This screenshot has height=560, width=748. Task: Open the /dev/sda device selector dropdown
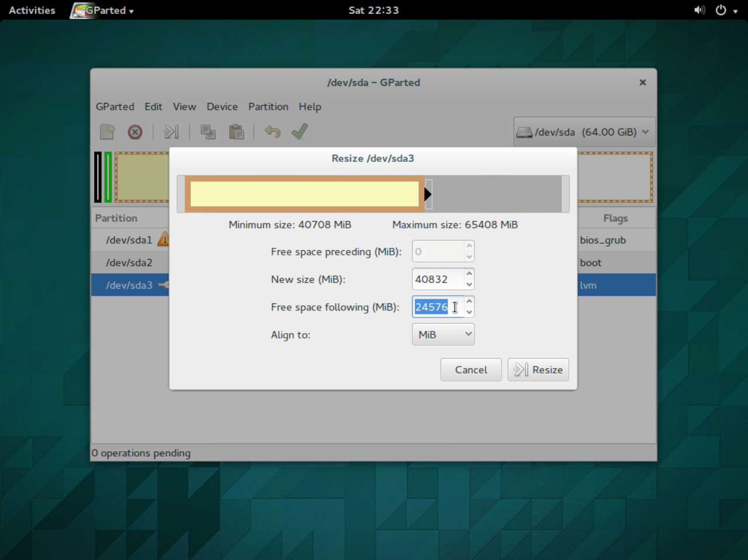pos(584,132)
